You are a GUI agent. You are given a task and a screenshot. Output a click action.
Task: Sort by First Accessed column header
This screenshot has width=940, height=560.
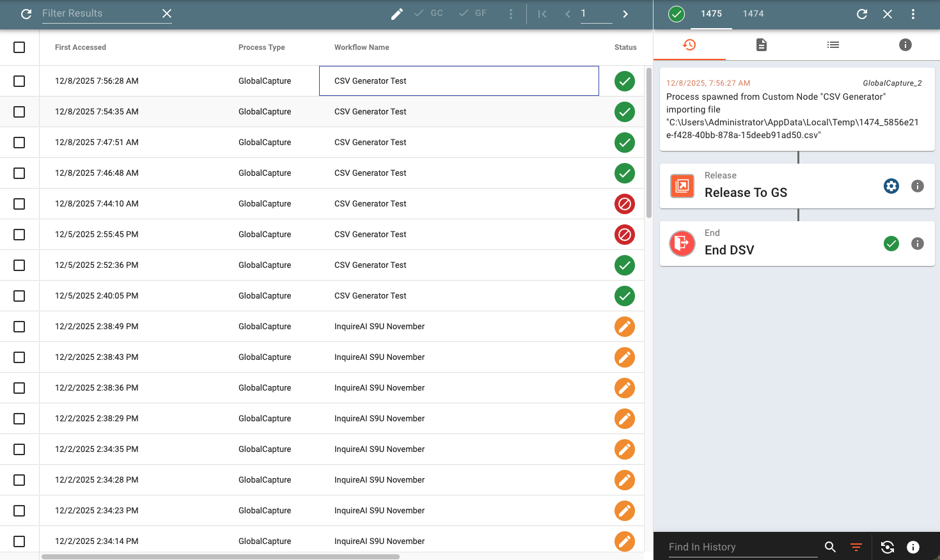coord(81,47)
